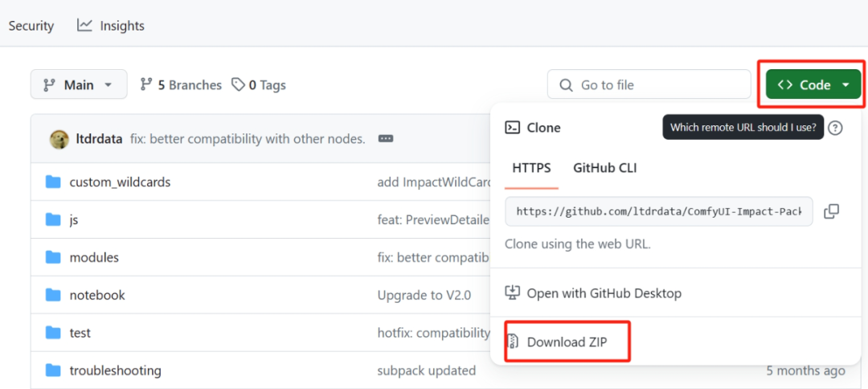The width and height of the screenshot is (868, 389).
Task: Open the troubleshooting folder icon
Action: pyautogui.click(x=53, y=370)
